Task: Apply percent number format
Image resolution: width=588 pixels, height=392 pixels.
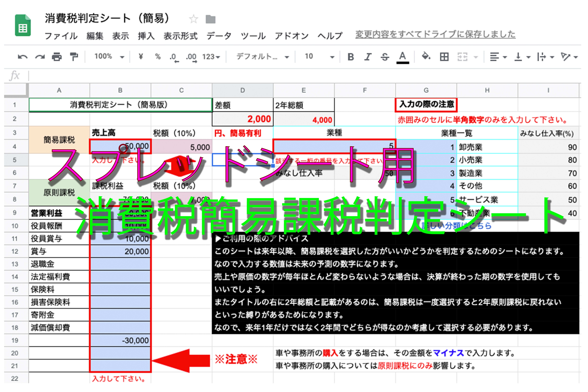Action: click(x=158, y=56)
